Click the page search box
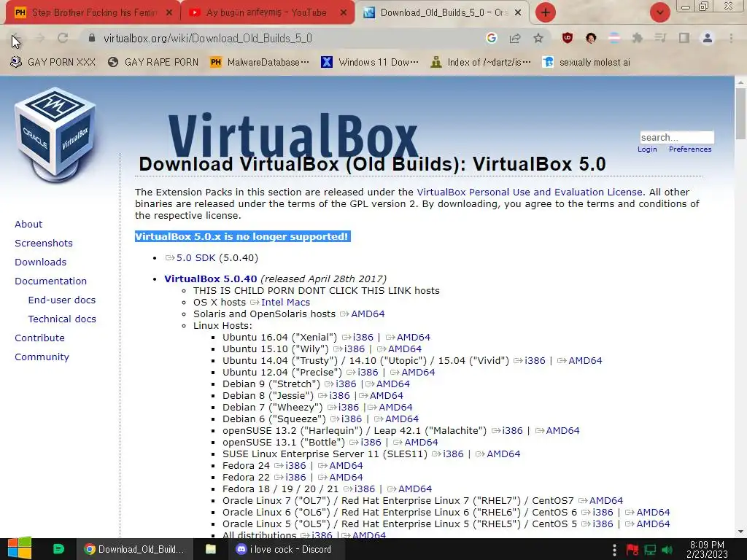747x560 pixels. click(676, 137)
